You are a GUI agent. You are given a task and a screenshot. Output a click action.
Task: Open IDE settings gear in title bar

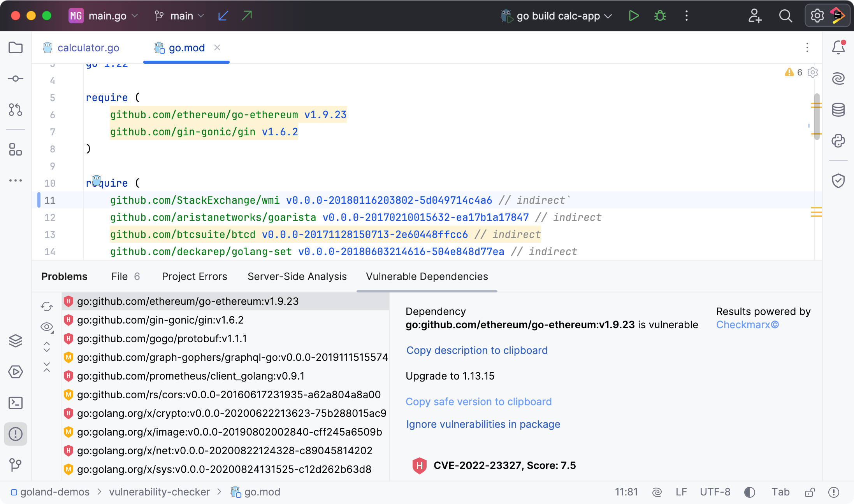tap(817, 16)
